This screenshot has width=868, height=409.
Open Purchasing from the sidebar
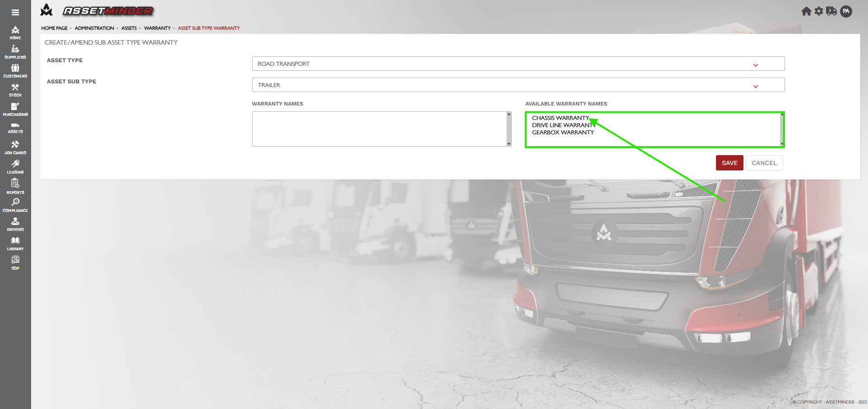point(15,109)
